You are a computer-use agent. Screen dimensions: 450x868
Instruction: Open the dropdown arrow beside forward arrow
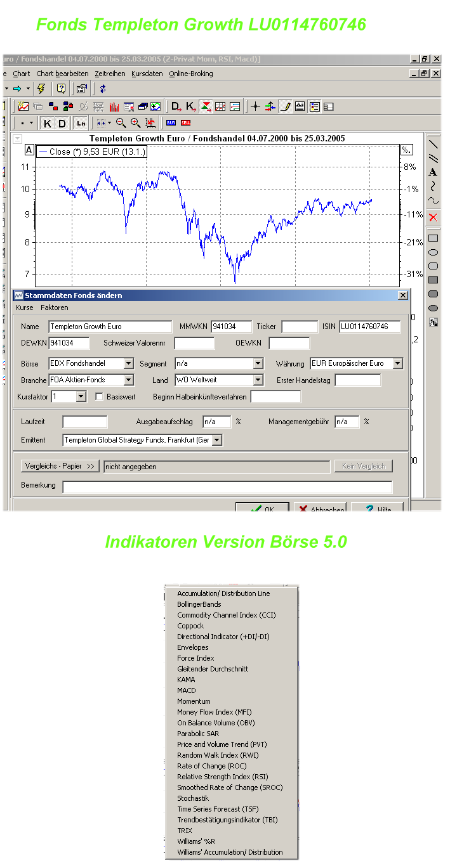[29, 89]
